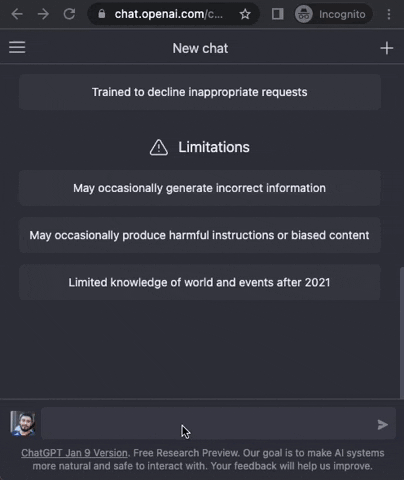The image size is (404, 480).
Task: Open the ChatGPT Jan 9 Version link
Action: pyautogui.click(x=74, y=453)
